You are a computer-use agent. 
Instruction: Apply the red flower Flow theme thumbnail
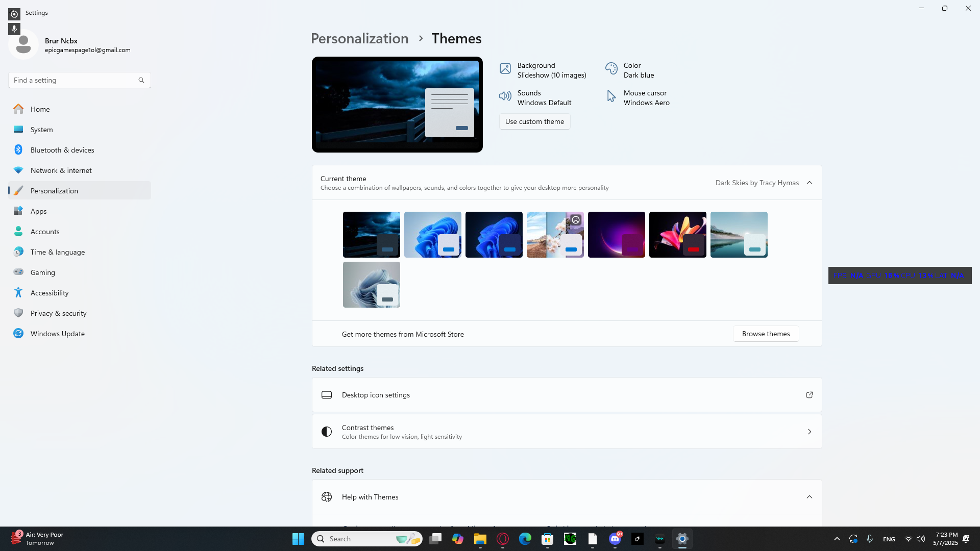click(x=677, y=234)
